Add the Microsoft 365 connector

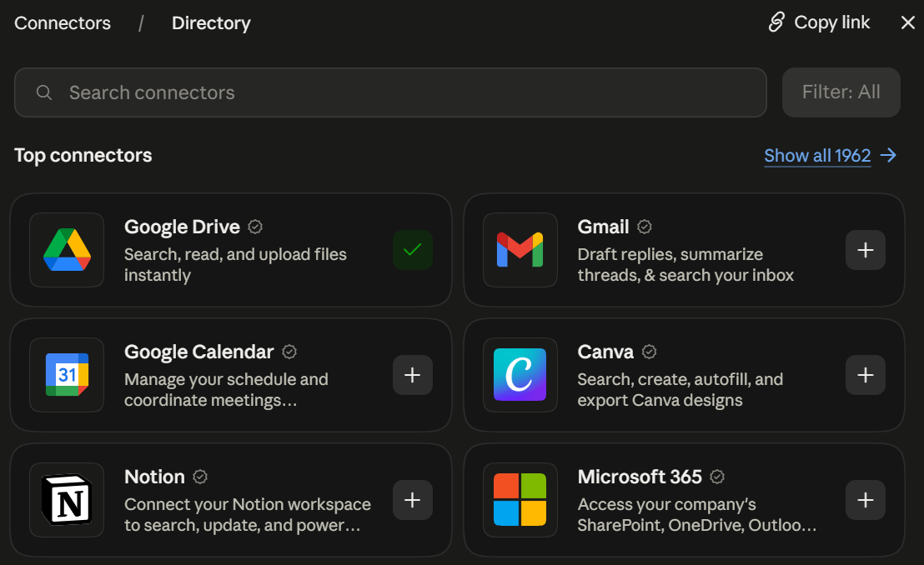pos(865,500)
